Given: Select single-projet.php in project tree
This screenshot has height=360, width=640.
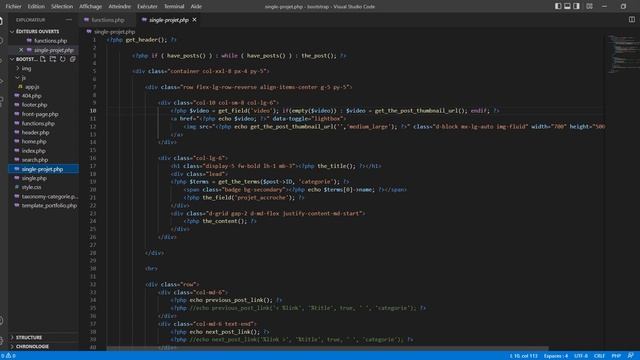Looking at the screenshot, I should (x=42, y=169).
